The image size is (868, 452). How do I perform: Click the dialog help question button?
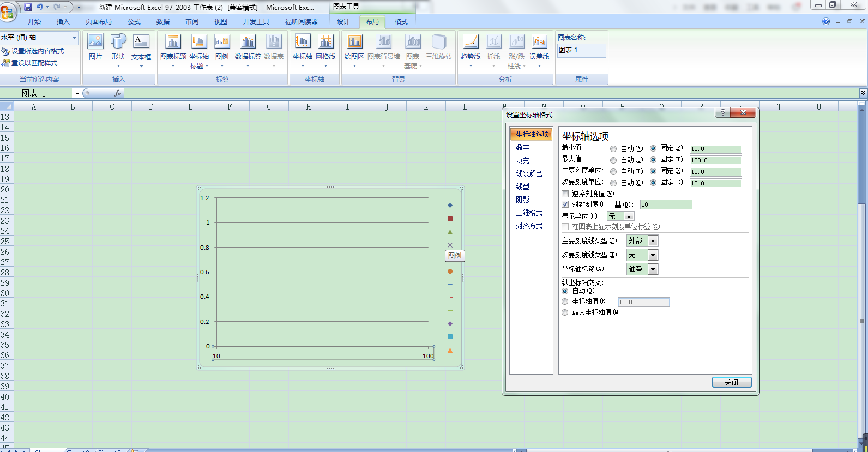point(722,112)
